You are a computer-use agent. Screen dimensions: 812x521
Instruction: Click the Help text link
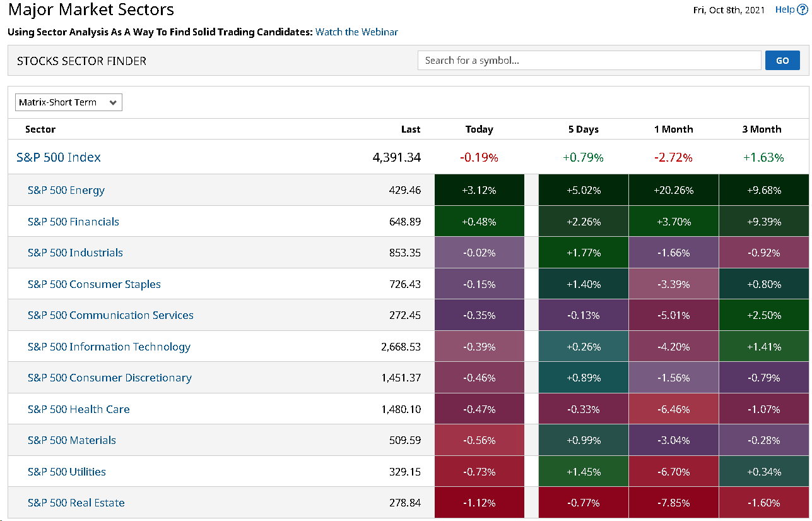pos(785,9)
